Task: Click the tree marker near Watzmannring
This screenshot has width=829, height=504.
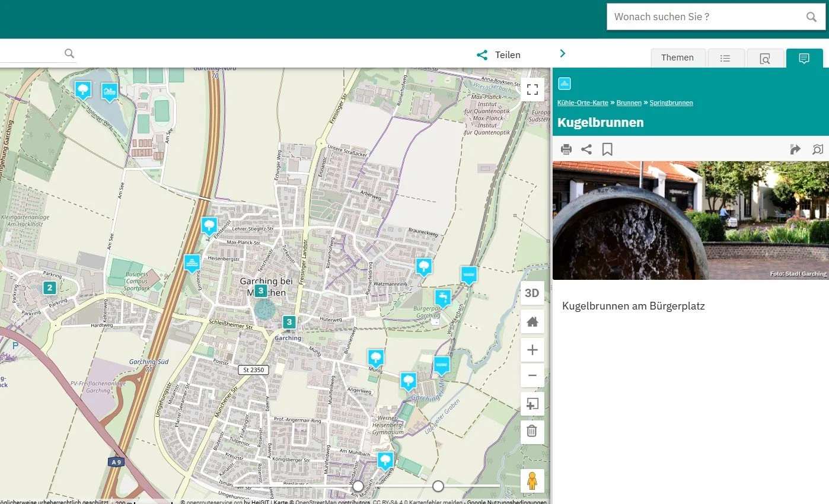Action: [x=423, y=267]
